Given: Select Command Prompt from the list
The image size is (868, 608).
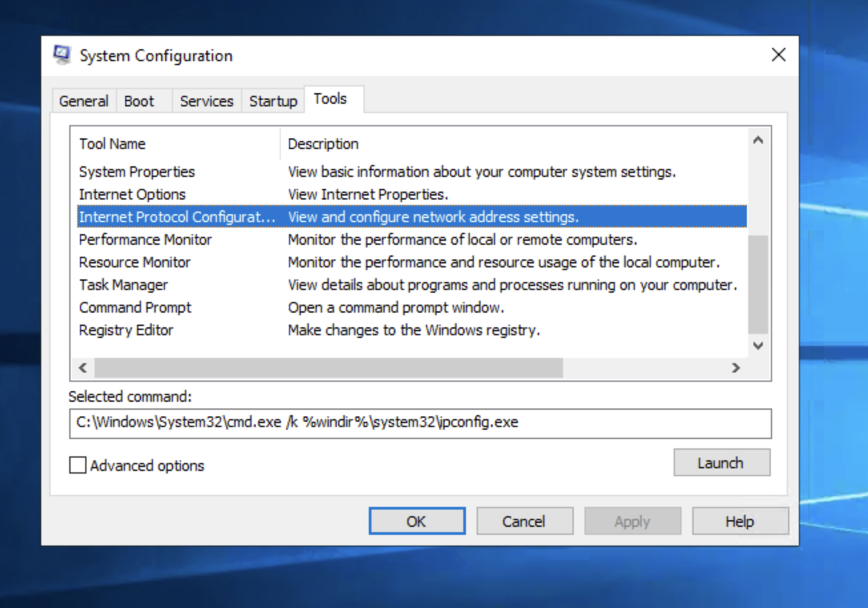Looking at the screenshot, I should [135, 308].
